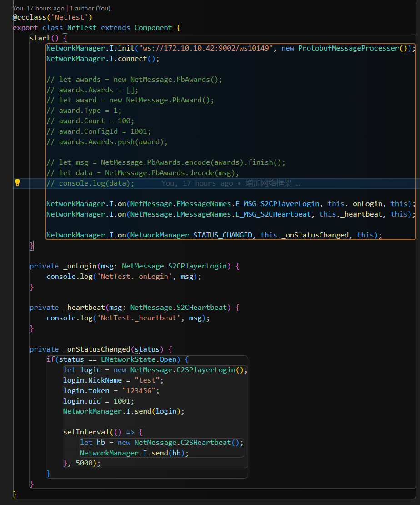Click the comment "// console.log(data);"
This screenshot has width=420, height=505.
point(90,183)
